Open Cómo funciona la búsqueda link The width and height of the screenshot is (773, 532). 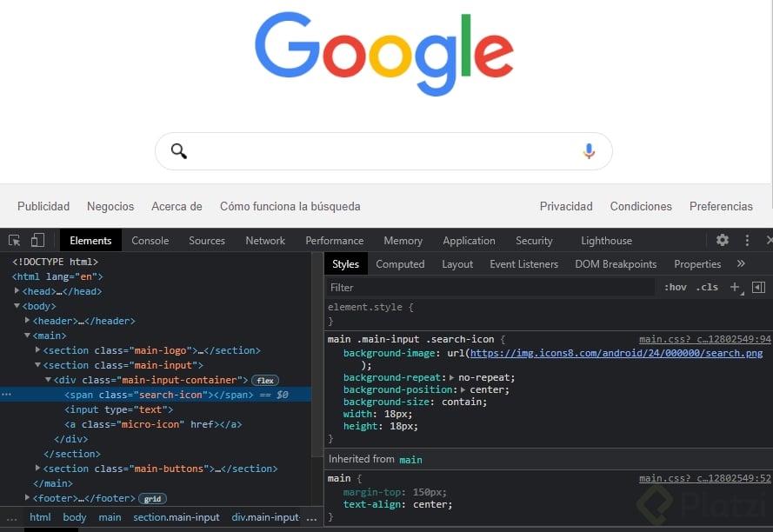pos(290,206)
